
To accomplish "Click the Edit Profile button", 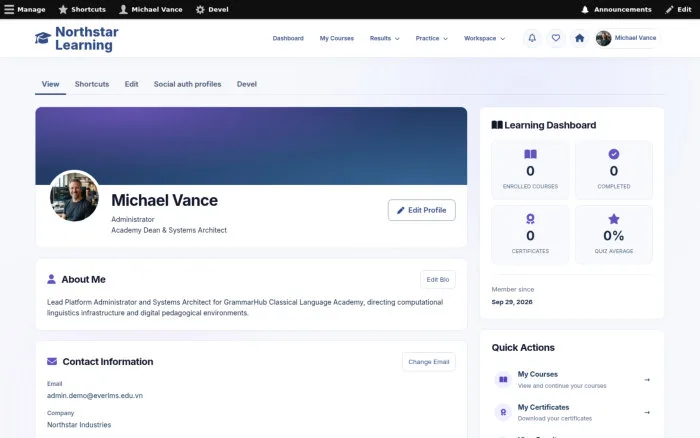I will pyautogui.click(x=421, y=210).
